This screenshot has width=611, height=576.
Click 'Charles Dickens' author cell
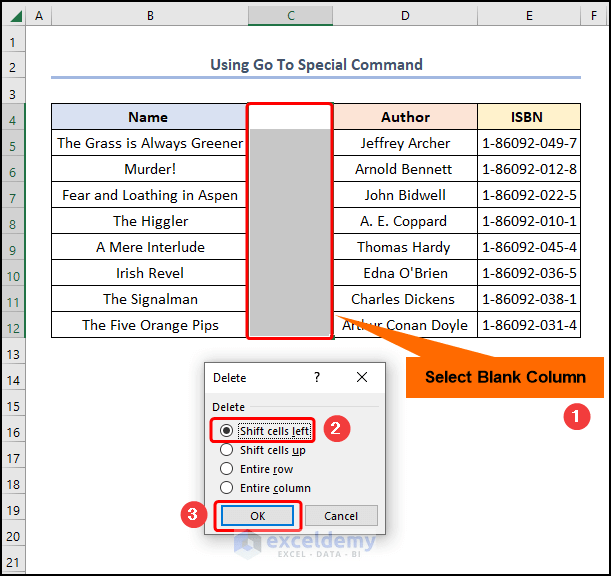pos(405,299)
